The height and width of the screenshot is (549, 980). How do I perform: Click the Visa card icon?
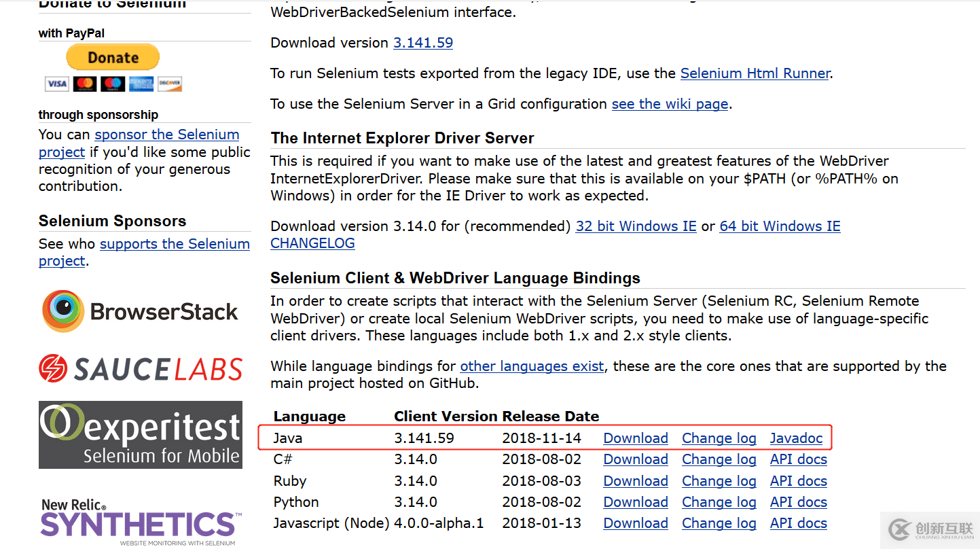point(56,84)
